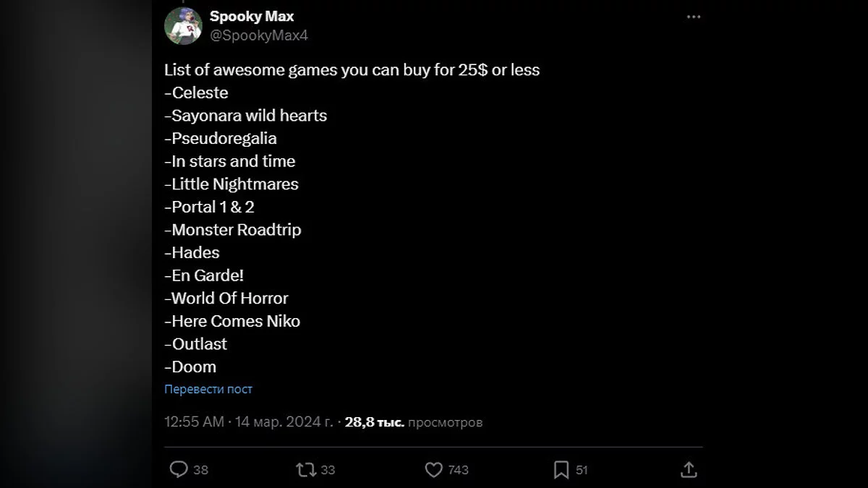Click the tweet's opening line about 25$ games
The image size is (868, 488).
pos(352,70)
